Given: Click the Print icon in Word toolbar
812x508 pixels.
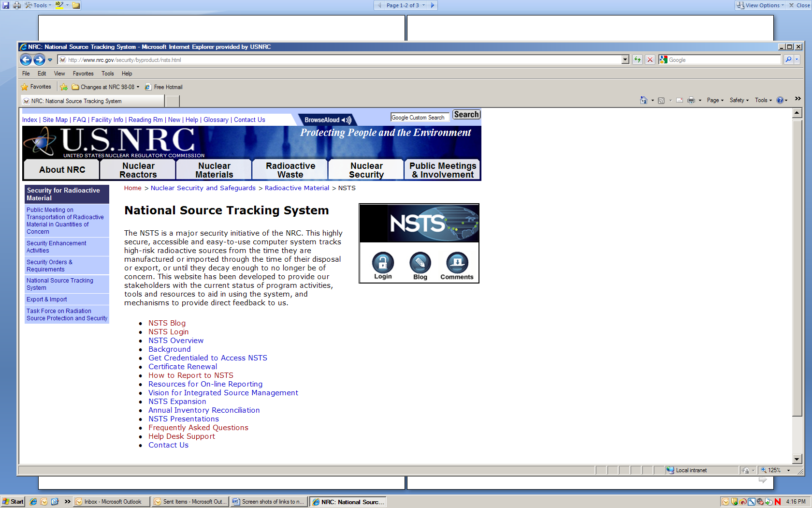Looking at the screenshot, I should click(x=17, y=5).
